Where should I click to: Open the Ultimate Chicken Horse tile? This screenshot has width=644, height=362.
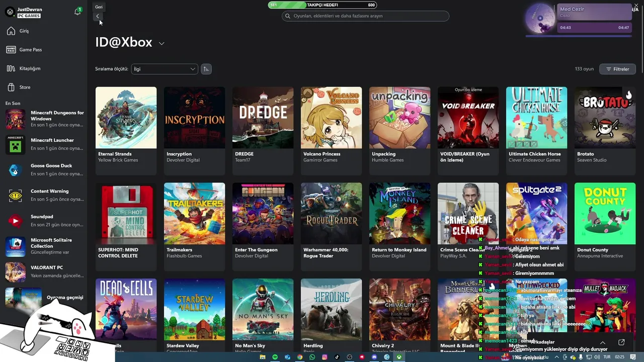[x=536, y=131]
